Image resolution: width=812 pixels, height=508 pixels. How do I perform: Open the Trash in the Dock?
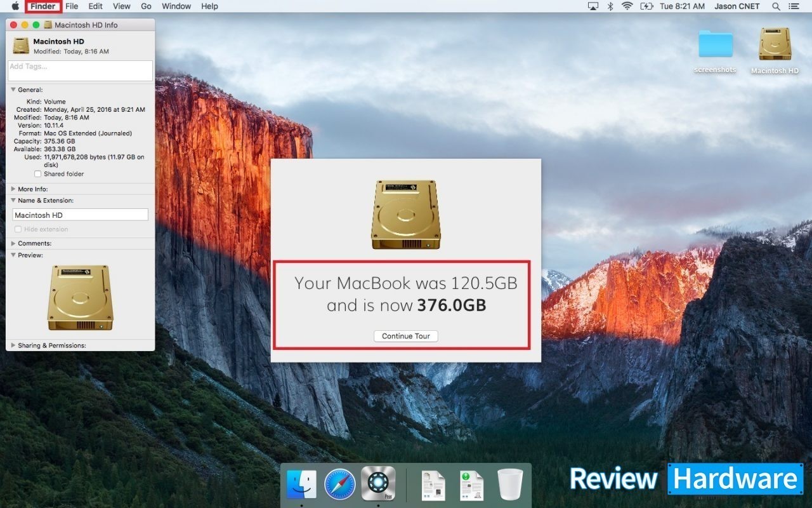pos(510,485)
